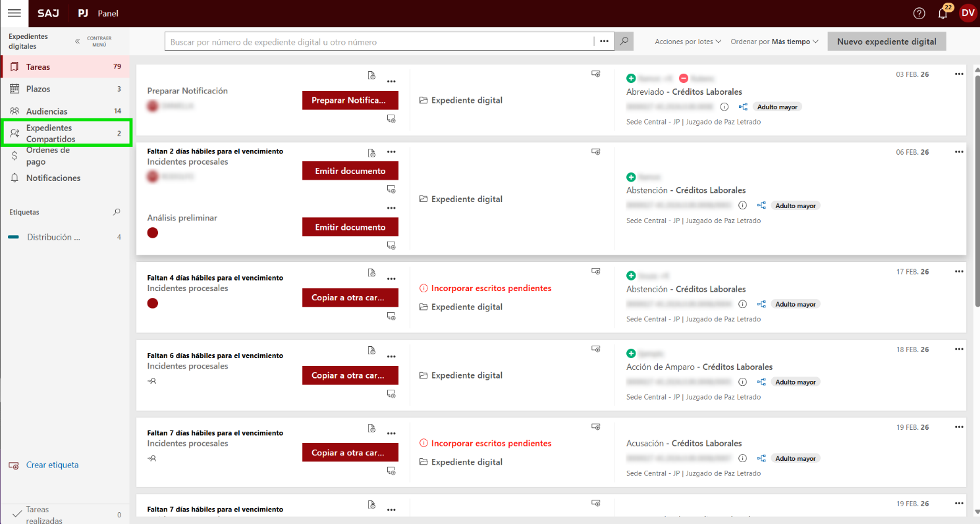
Task: Open the hamburger main menu
Action: pyautogui.click(x=14, y=13)
